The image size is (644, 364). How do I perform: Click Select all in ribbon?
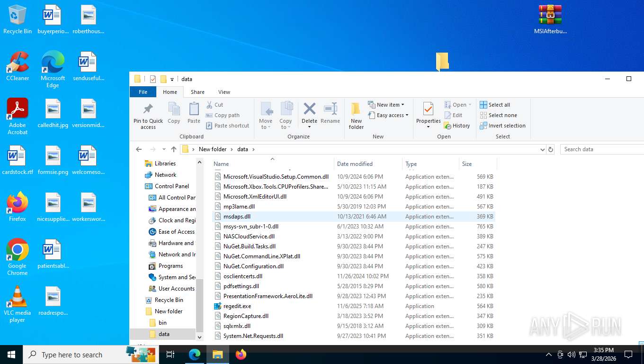pos(495,105)
